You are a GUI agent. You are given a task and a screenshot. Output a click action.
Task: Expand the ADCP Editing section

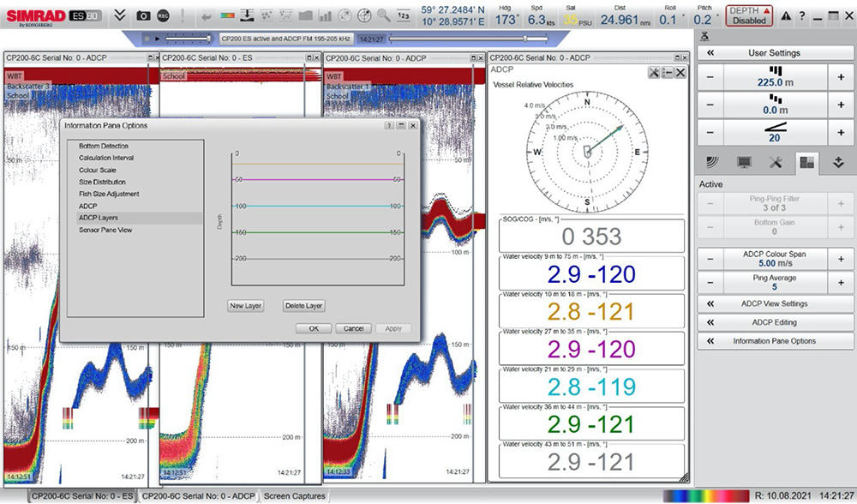coord(776,322)
